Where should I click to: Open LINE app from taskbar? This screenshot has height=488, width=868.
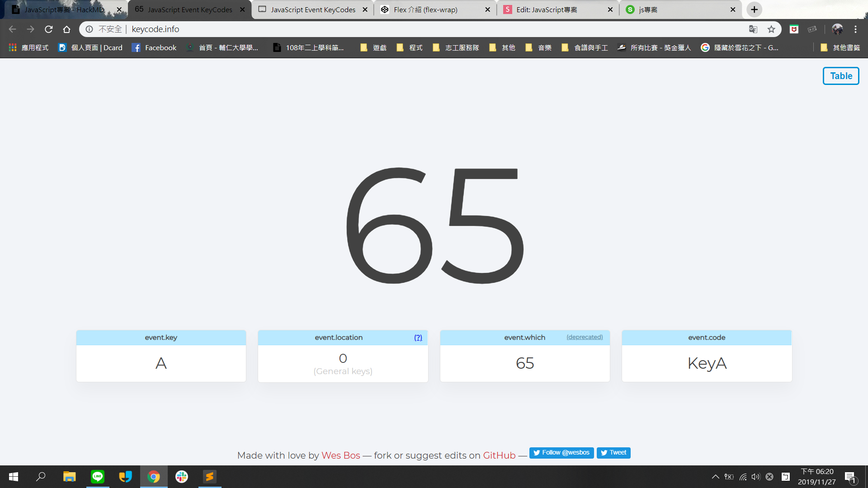pyautogui.click(x=98, y=477)
